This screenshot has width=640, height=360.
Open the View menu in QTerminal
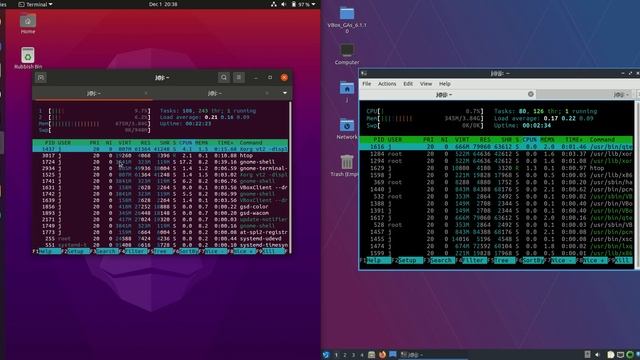(426, 84)
